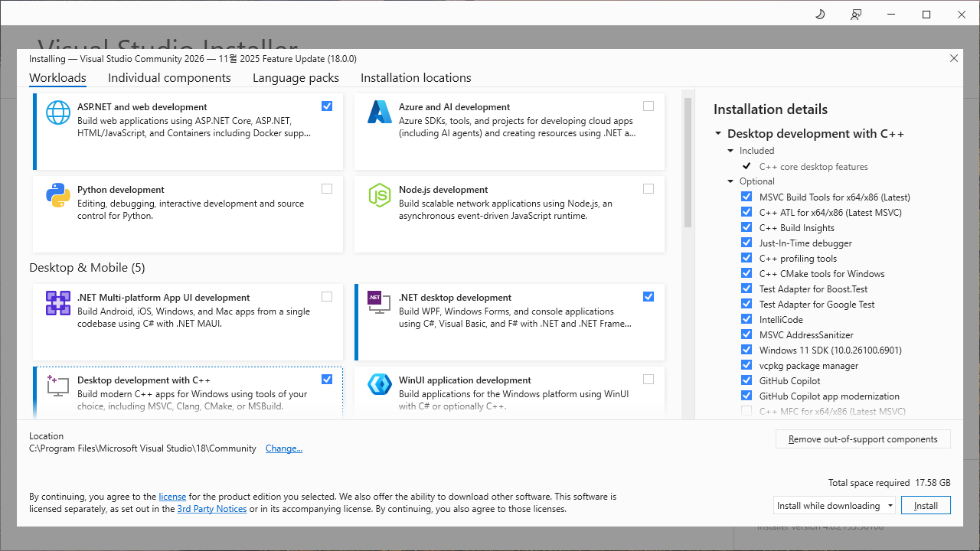The image size is (980, 551).
Task: Uncheck C++ CMake tools for Windows
Action: click(x=746, y=273)
